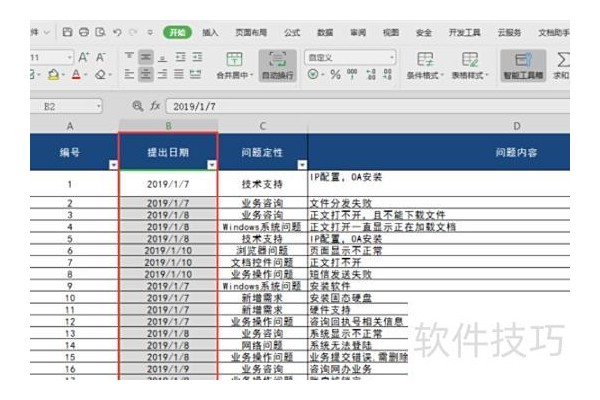The width and height of the screenshot is (600, 400).
Task: Expand the 合并居中 dropdown arrow
Action: tap(252, 75)
